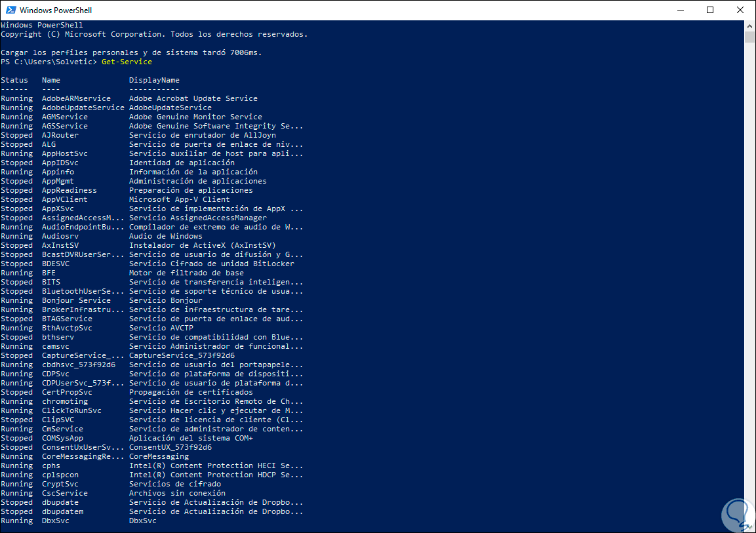This screenshot has width=756, height=533.
Task: Select the AxInstSV service name
Action: (x=60, y=245)
